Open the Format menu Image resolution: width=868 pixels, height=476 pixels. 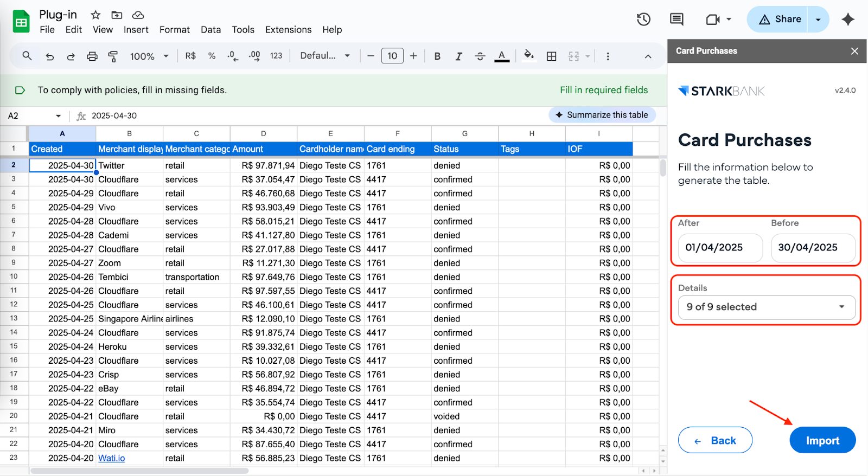(x=174, y=30)
